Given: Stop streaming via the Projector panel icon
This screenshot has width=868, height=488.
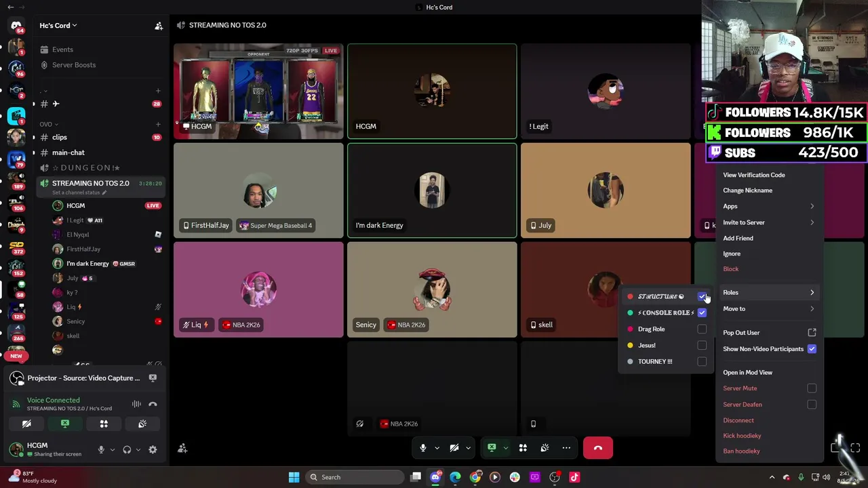Looking at the screenshot, I should [153, 378].
